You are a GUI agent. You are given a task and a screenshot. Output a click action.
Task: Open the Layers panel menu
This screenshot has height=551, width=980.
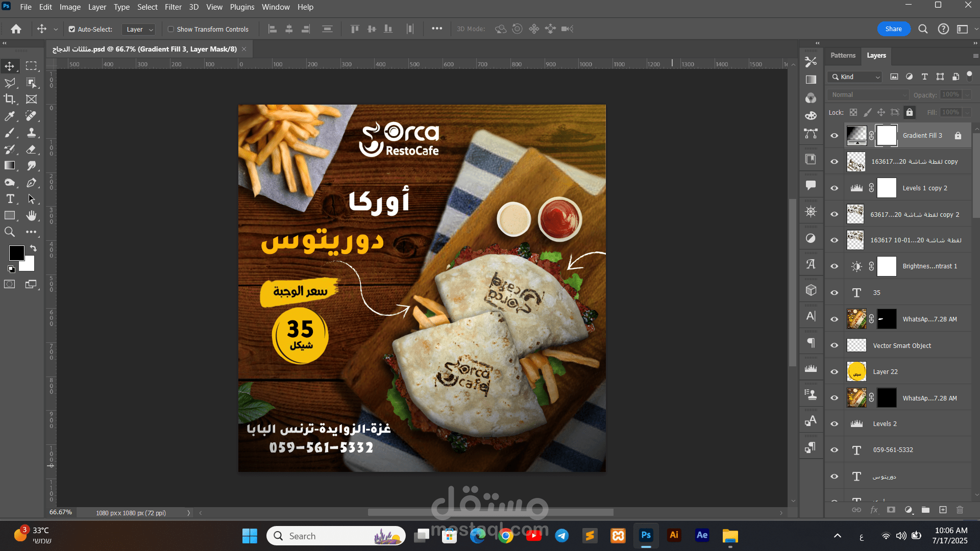[x=975, y=56]
